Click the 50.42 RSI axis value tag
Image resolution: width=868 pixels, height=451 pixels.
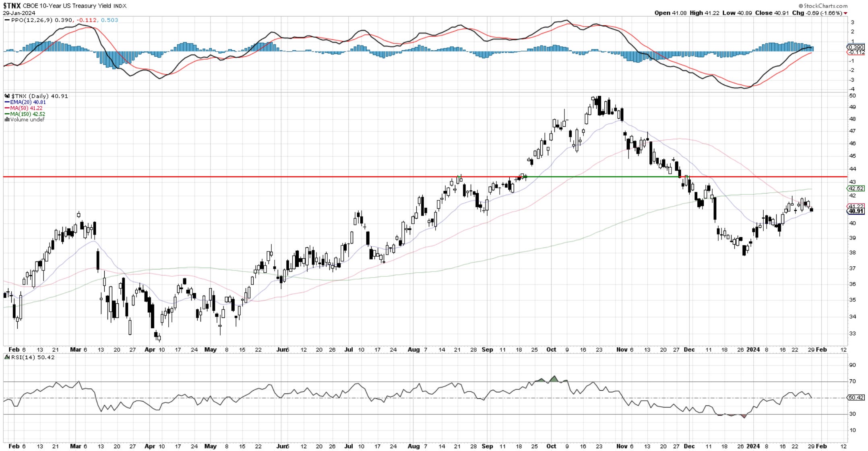(856, 397)
